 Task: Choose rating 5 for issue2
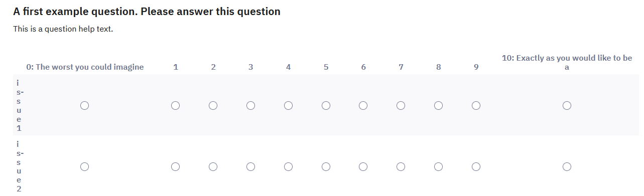(326, 166)
